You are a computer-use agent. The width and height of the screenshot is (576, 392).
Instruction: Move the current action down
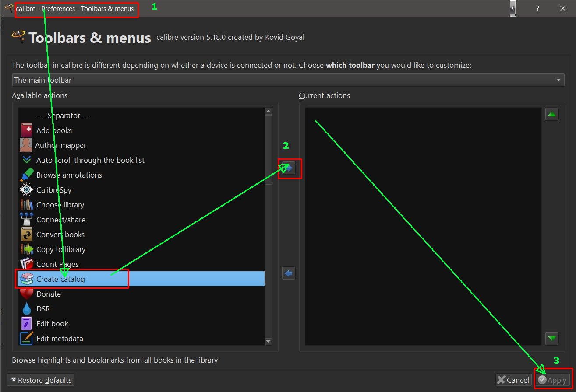coord(552,339)
